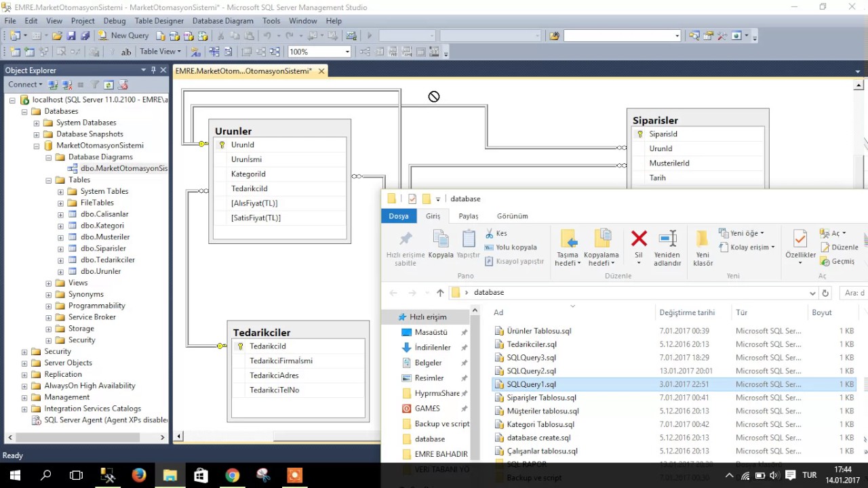The height and width of the screenshot is (488, 868).
Task: Click Kes cut option in ribbon
Action: tap(496, 233)
